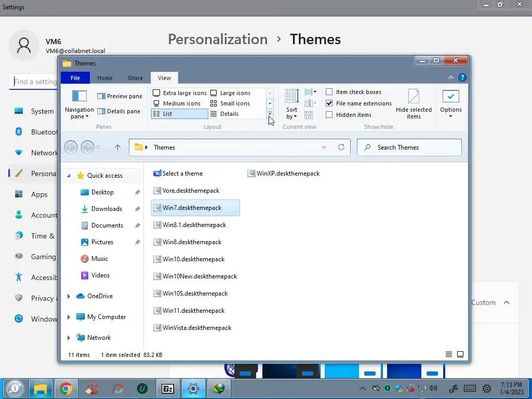Image resolution: width=532 pixels, height=399 pixels.
Task: Choose Extra large icons layout
Action: (179, 93)
